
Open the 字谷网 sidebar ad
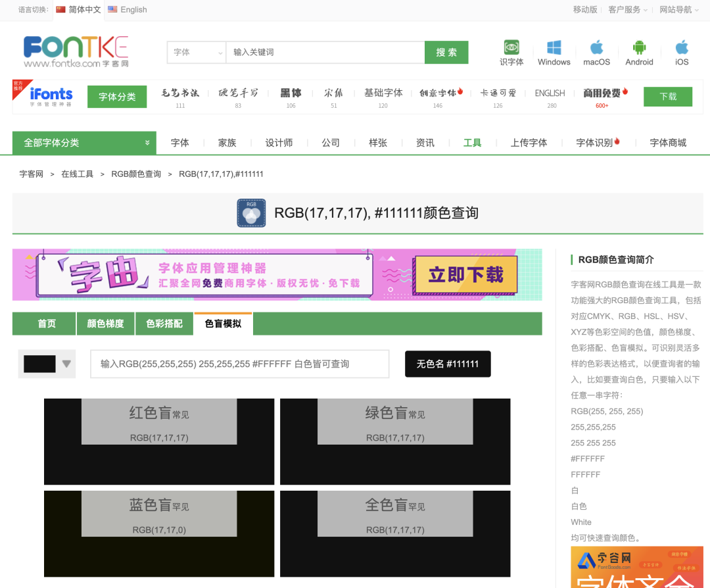click(x=636, y=567)
